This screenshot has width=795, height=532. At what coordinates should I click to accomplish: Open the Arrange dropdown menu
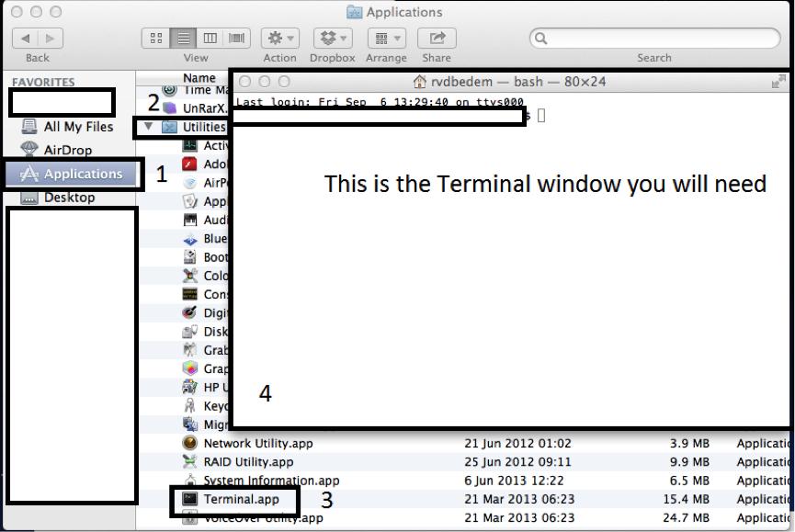pyautogui.click(x=385, y=38)
